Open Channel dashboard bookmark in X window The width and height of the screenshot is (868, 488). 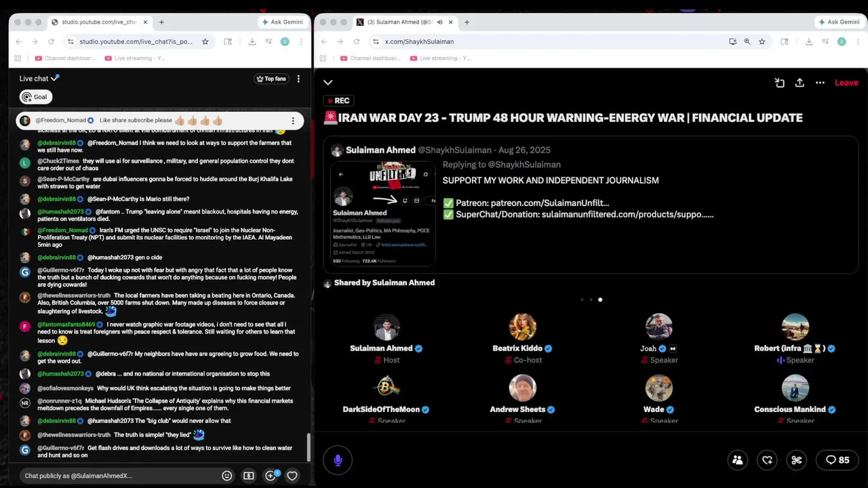pyautogui.click(x=371, y=58)
